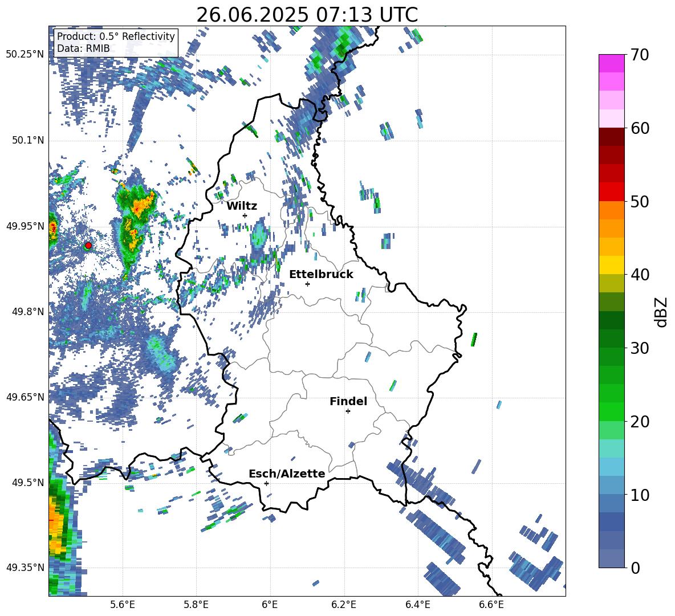Click the yellow colorbar segment at 40

[611, 266]
